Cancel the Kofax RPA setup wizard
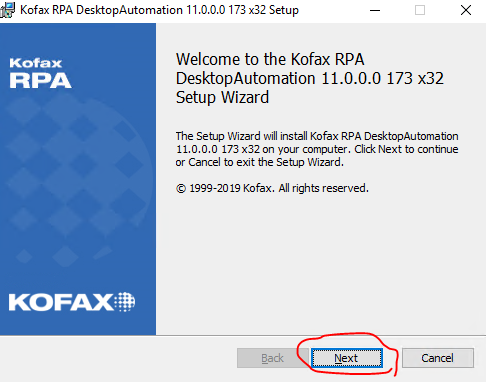This screenshot has height=382, width=486. click(x=438, y=358)
